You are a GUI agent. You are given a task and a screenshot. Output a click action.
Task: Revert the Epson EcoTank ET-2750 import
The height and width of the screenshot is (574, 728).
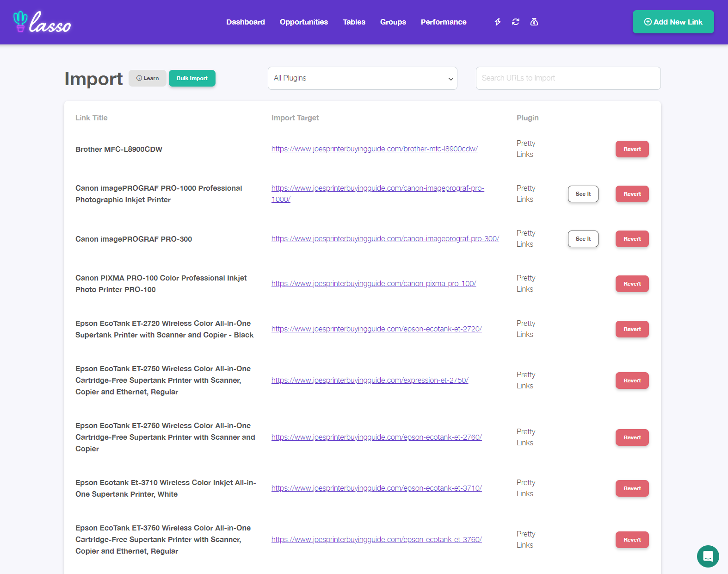(x=632, y=381)
